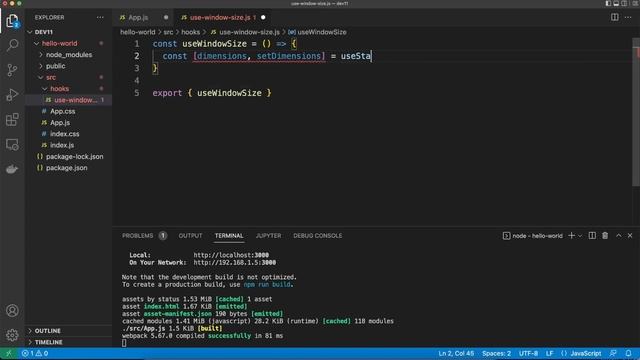
Task: Expand the public folder
Action: click(x=41, y=66)
